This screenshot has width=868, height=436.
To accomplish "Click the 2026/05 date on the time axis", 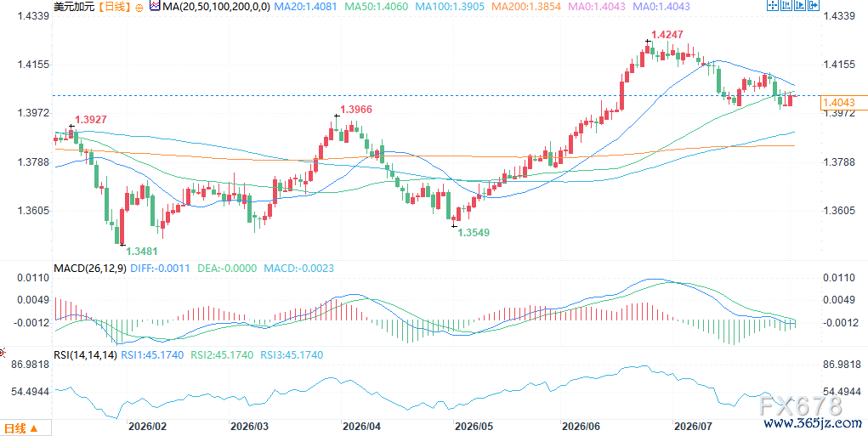I will coord(472,428).
